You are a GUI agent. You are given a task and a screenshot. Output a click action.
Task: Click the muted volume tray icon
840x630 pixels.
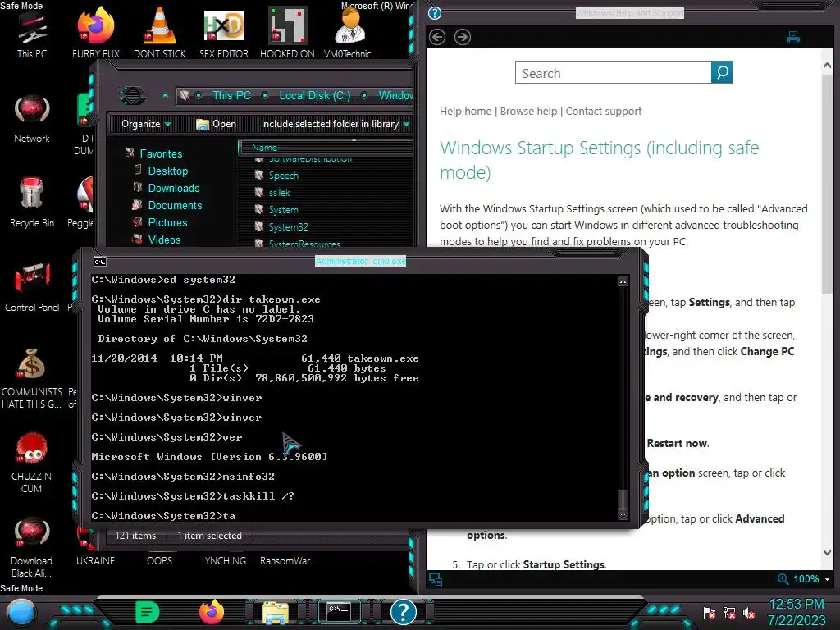coord(748,612)
